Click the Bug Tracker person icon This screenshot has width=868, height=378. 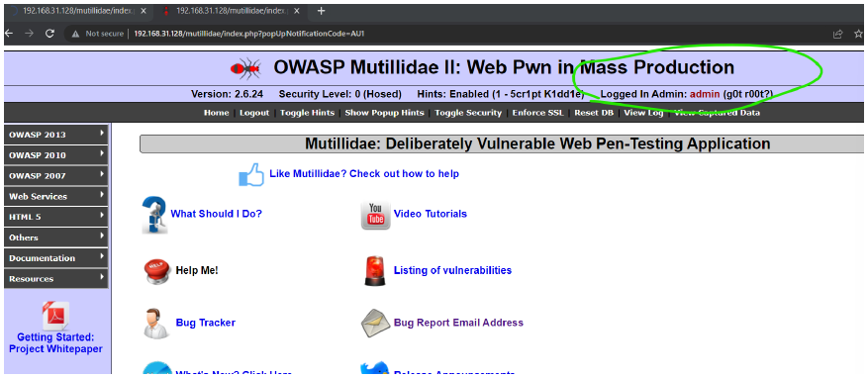(x=155, y=324)
